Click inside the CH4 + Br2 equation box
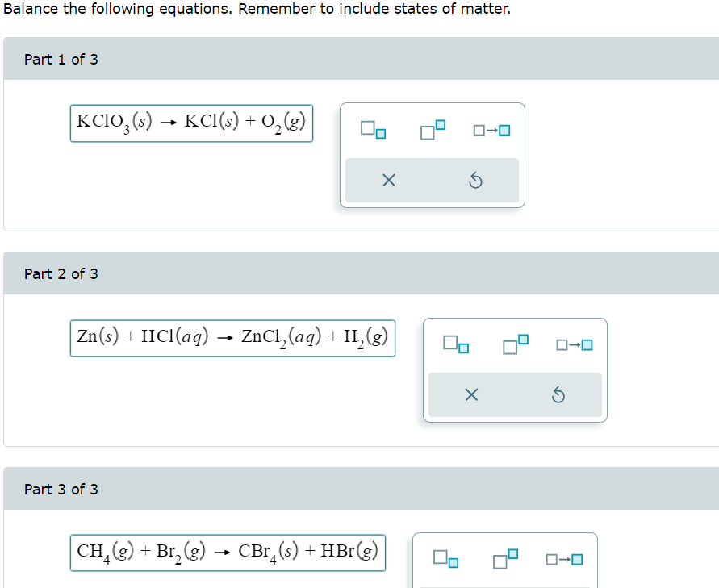Viewport: 719px width, 588px height. (x=227, y=553)
